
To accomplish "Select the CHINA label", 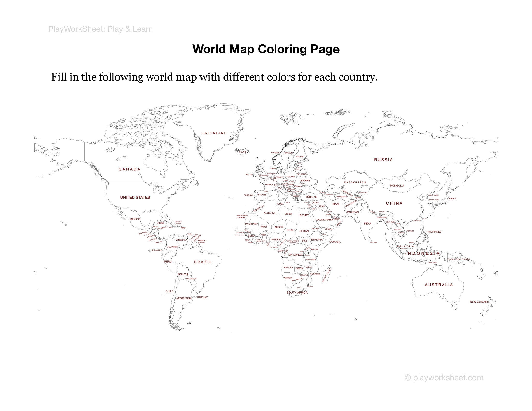I will tap(394, 203).
